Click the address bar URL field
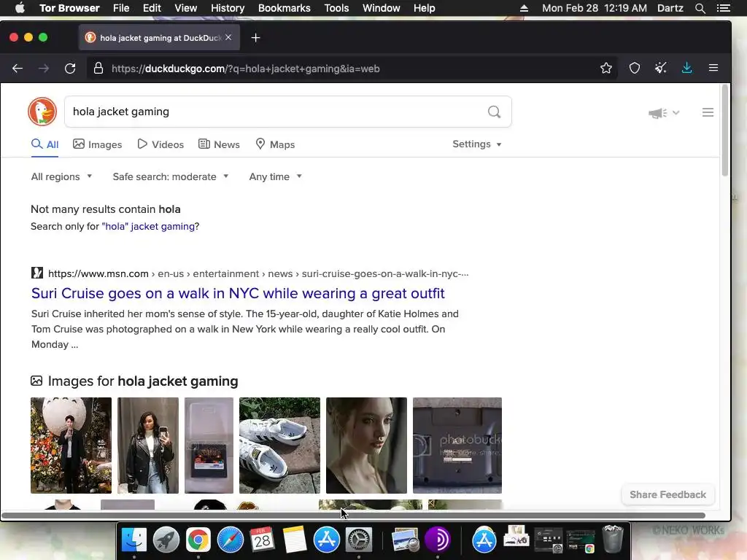The image size is (747, 560). point(352,68)
